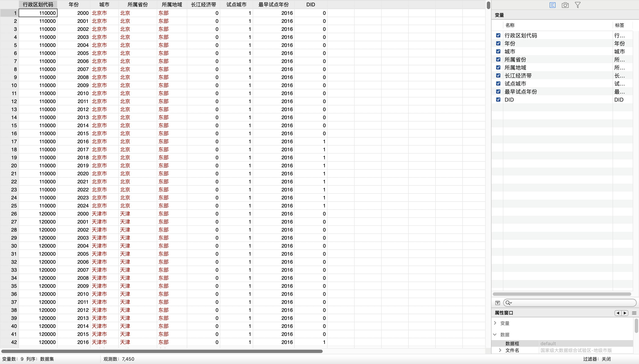Toggle the DID variable checkbox
Viewport: 639px width, 364px height.
coord(498,100)
